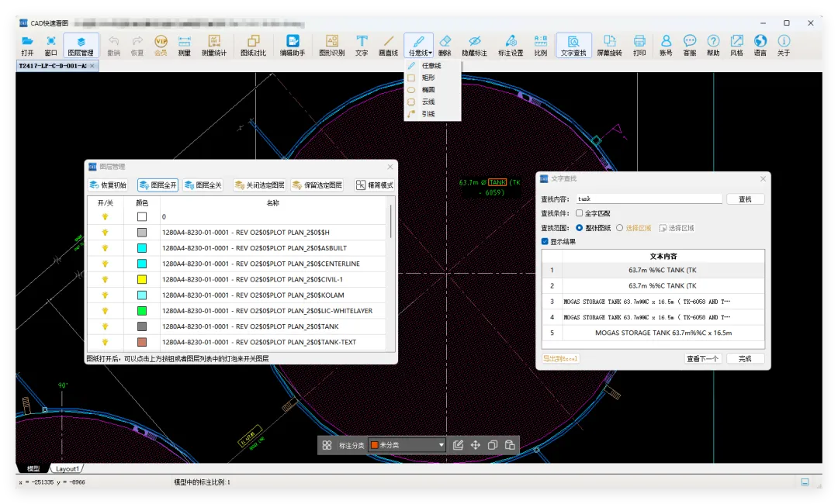Expand the 任意线 tool dropdown arrow
Image resolution: width=838 pixels, height=504 pixels.
tap(430, 53)
